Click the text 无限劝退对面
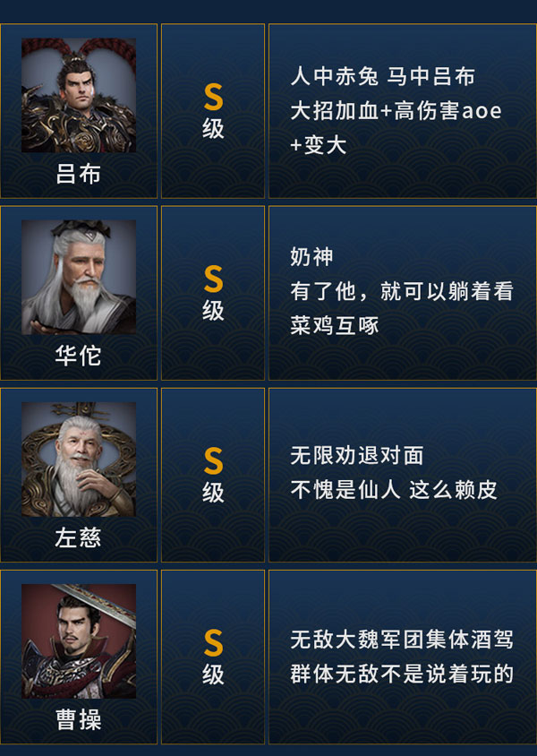Image resolution: width=537 pixels, height=756 pixels. point(356,456)
